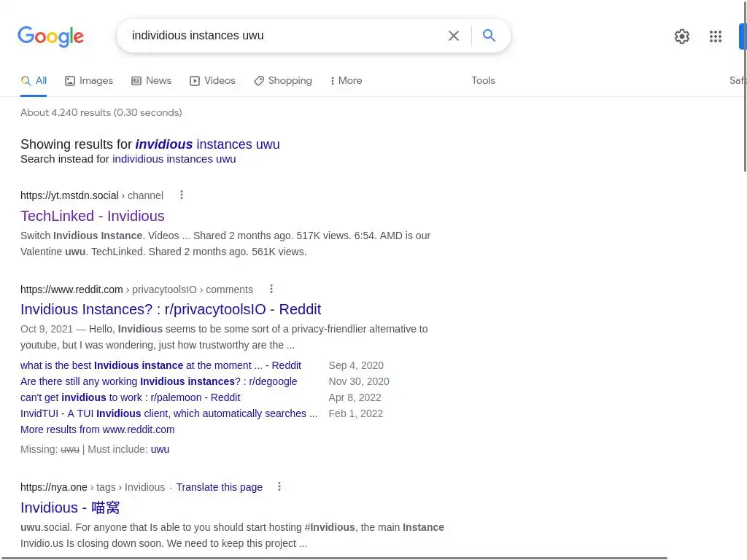
Task: Click the 'Feb 1, 2022' date
Action: coord(356,413)
